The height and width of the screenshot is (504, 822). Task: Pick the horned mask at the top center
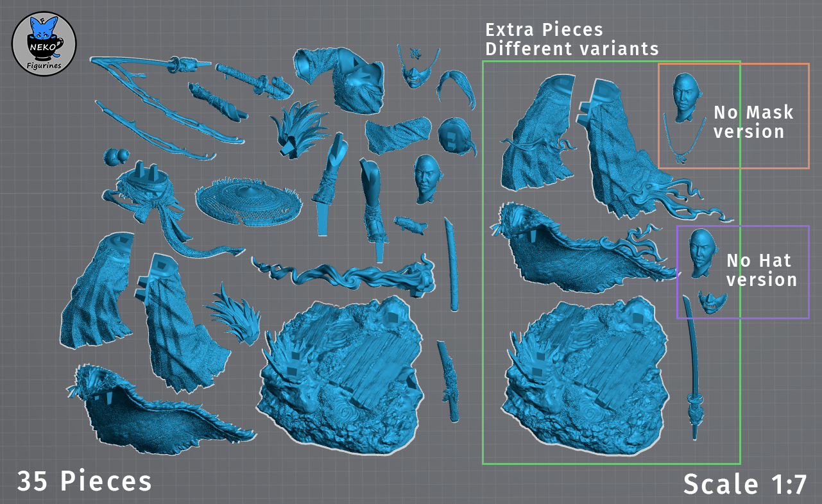414,68
